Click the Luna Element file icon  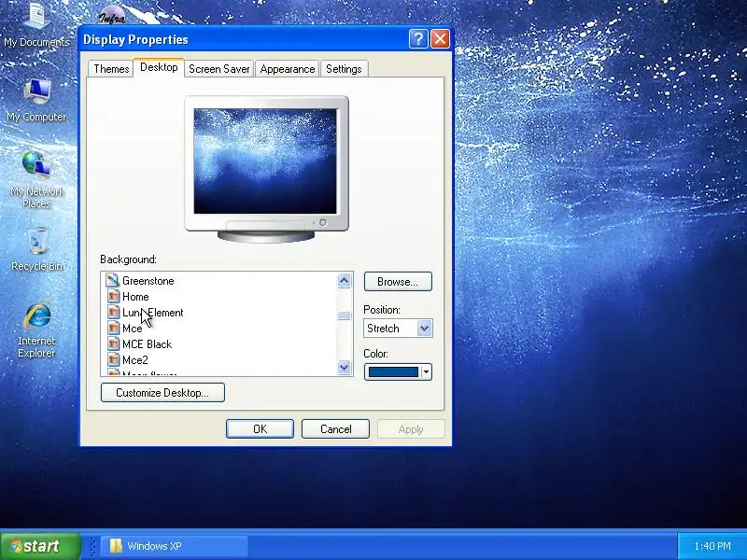tap(113, 313)
